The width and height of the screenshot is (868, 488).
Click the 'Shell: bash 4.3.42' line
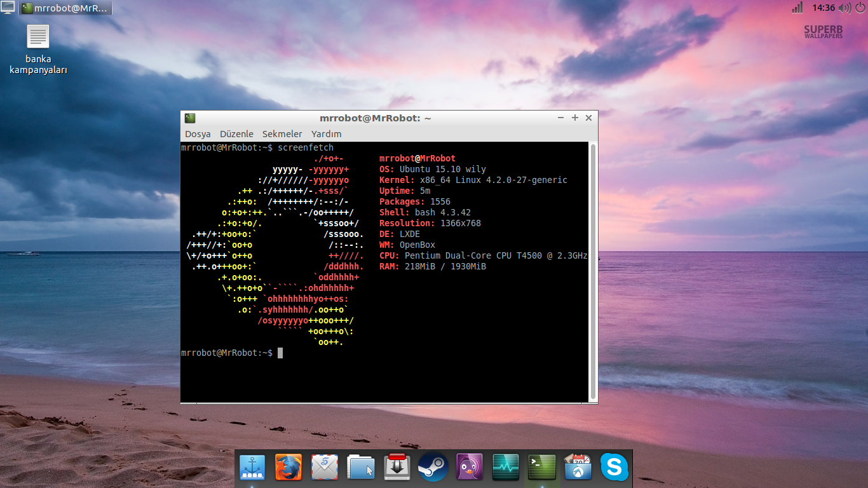425,213
